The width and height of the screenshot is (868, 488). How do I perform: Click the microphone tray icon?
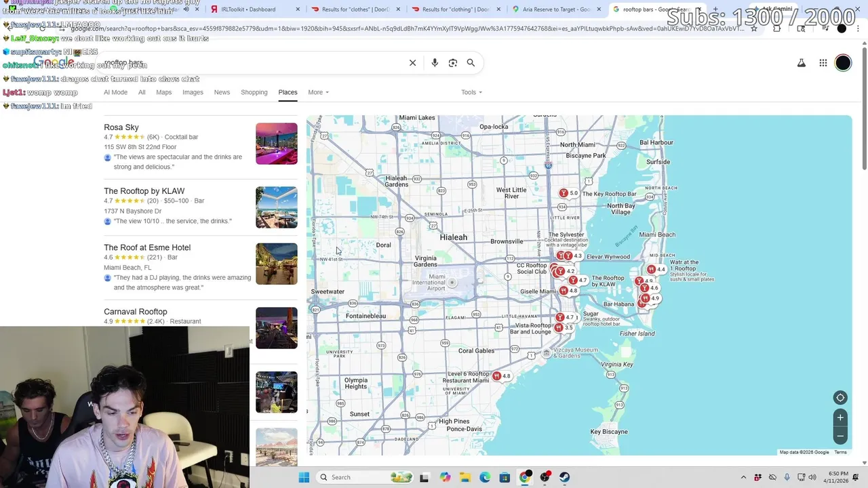pos(787,477)
